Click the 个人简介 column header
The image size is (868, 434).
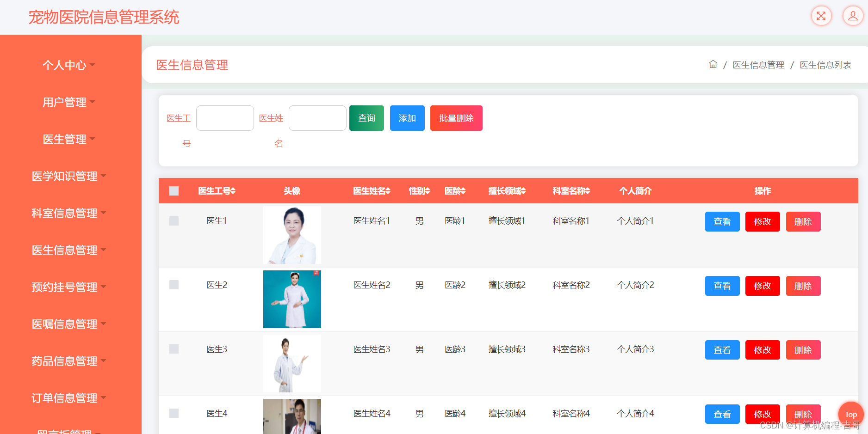click(635, 191)
